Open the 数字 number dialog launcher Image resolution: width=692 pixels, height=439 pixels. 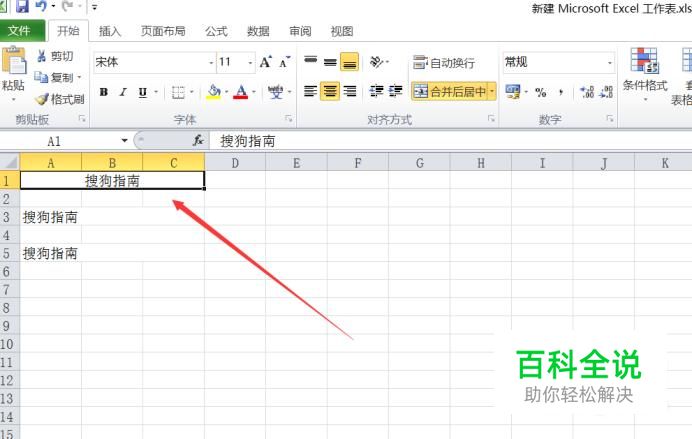tap(610, 119)
